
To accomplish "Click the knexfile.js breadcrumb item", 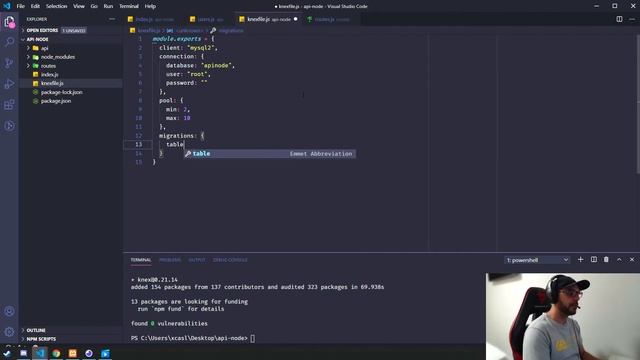I will pos(149,31).
